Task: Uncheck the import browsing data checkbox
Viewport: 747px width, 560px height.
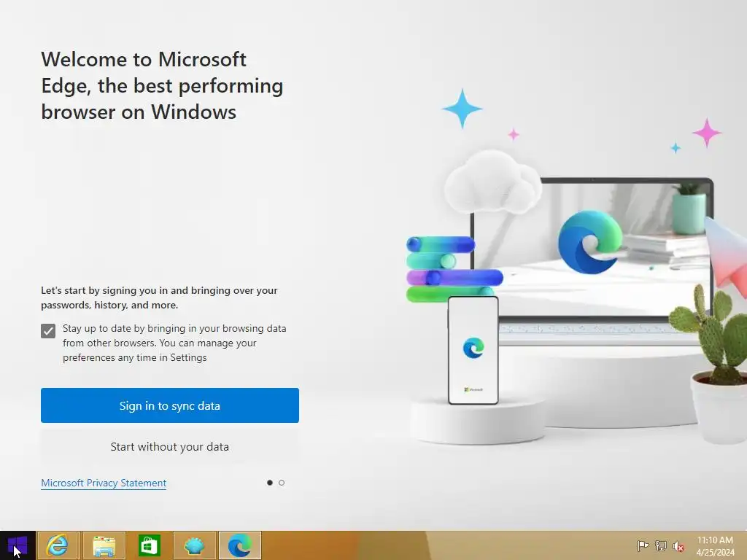Action: tap(48, 331)
